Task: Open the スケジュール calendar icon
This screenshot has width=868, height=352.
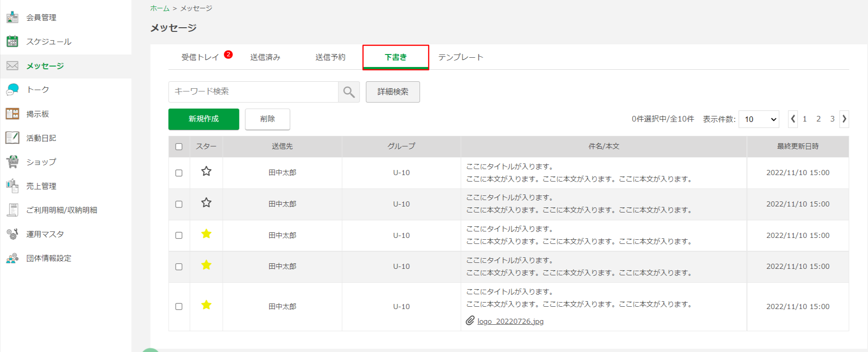Action: (x=12, y=42)
